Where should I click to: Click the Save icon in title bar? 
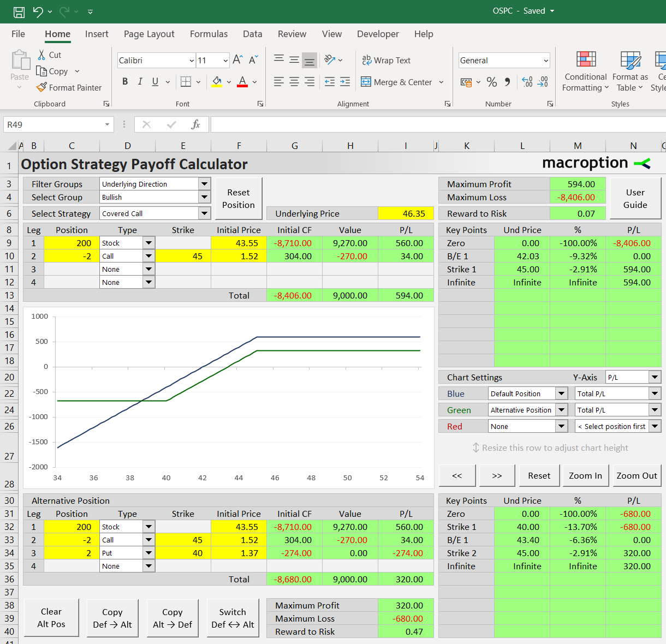coord(19,11)
